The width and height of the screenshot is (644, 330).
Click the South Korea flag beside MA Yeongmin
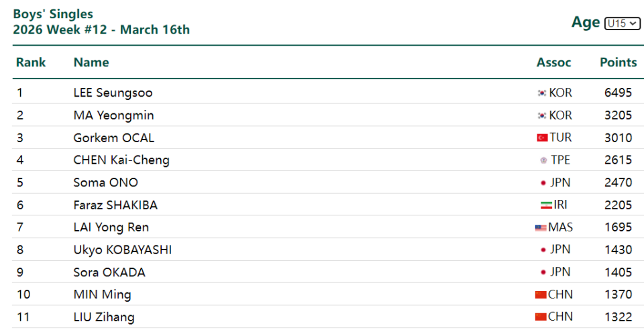(542, 116)
